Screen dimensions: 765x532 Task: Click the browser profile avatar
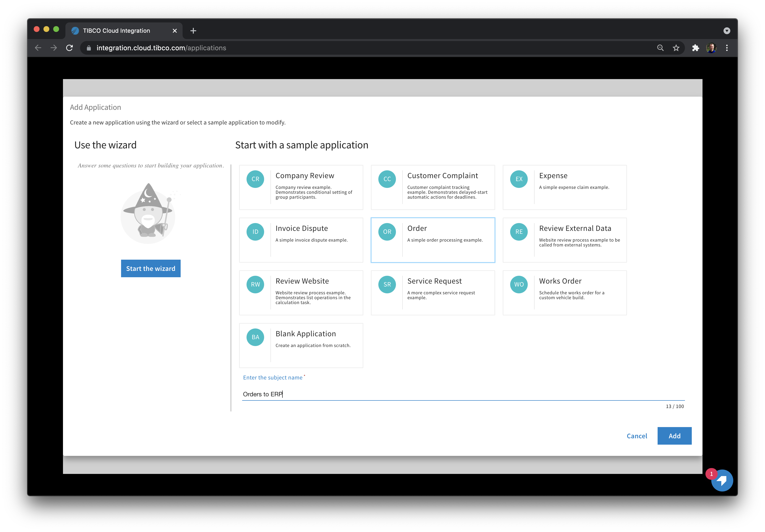(711, 48)
